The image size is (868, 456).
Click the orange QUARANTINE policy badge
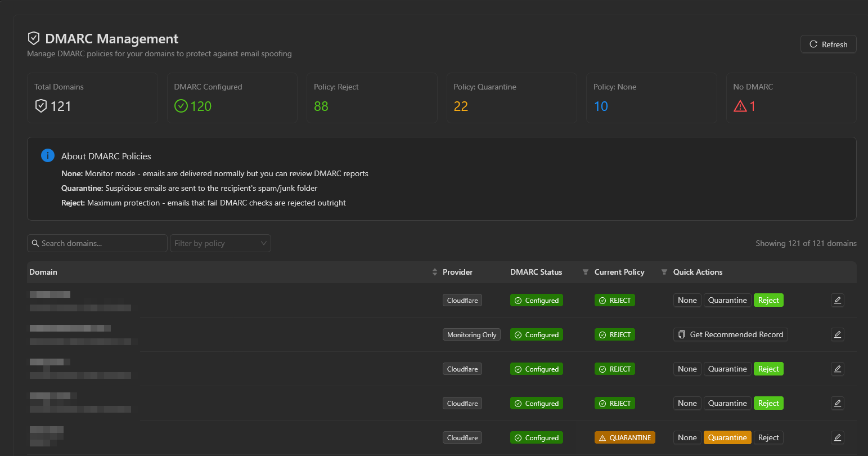point(625,437)
